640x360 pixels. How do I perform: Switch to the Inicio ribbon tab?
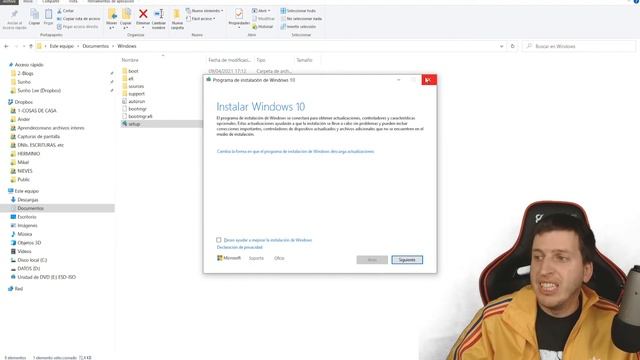[28, 2]
